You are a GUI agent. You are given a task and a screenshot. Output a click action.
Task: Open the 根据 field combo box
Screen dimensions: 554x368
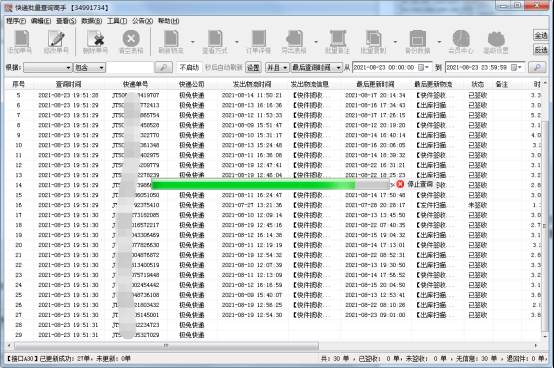[48, 67]
